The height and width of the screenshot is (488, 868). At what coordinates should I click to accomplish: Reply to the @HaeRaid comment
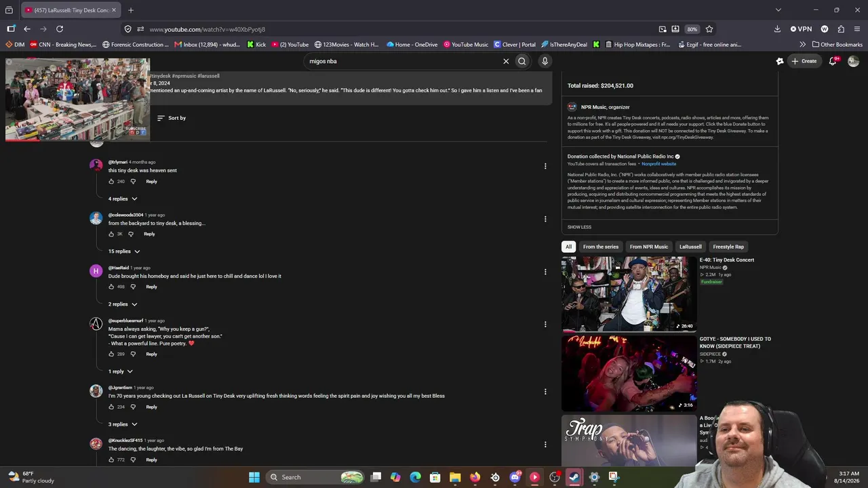pos(151,287)
